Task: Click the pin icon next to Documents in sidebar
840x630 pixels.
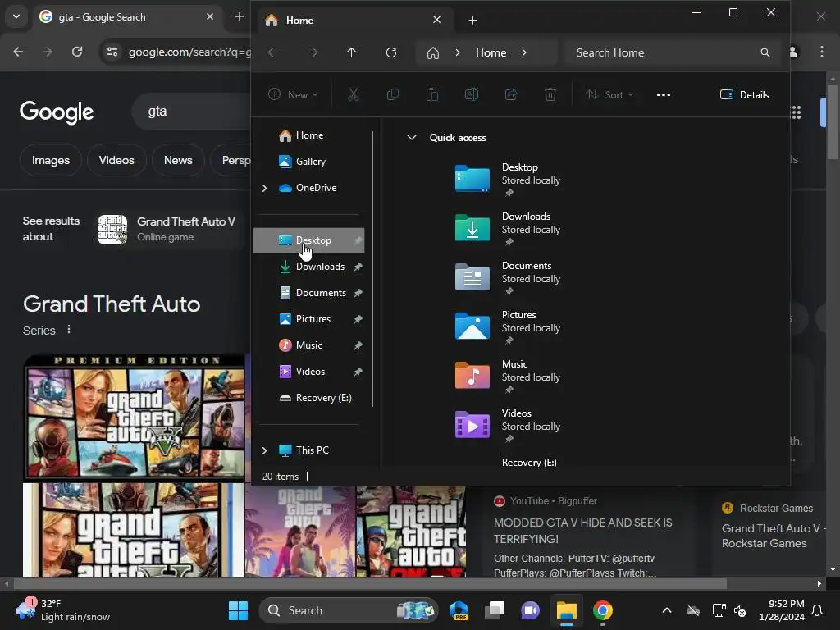Action: coord(358,293)
